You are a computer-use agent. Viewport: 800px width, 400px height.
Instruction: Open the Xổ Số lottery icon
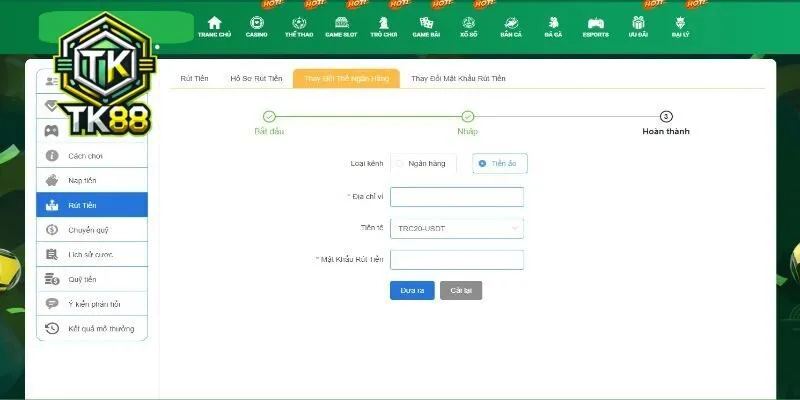point(468,23)
